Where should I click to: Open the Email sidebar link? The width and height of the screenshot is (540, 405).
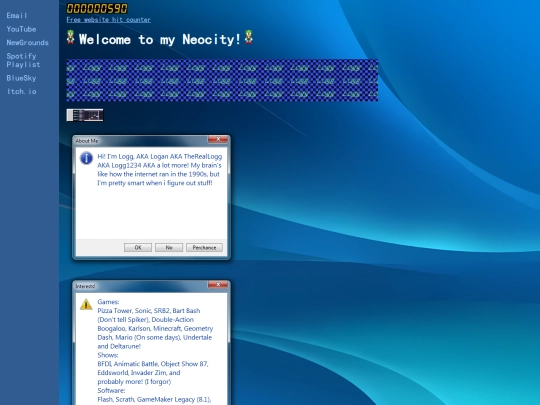coord(17,15)
